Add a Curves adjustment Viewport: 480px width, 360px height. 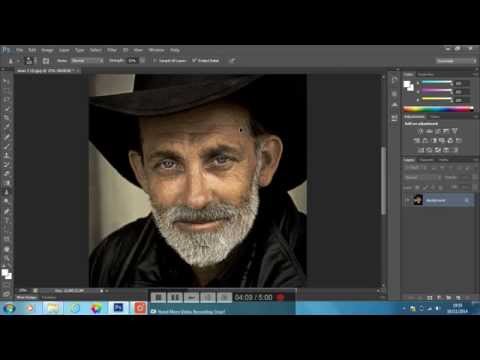pyautogui.click(x=438, y=131)
